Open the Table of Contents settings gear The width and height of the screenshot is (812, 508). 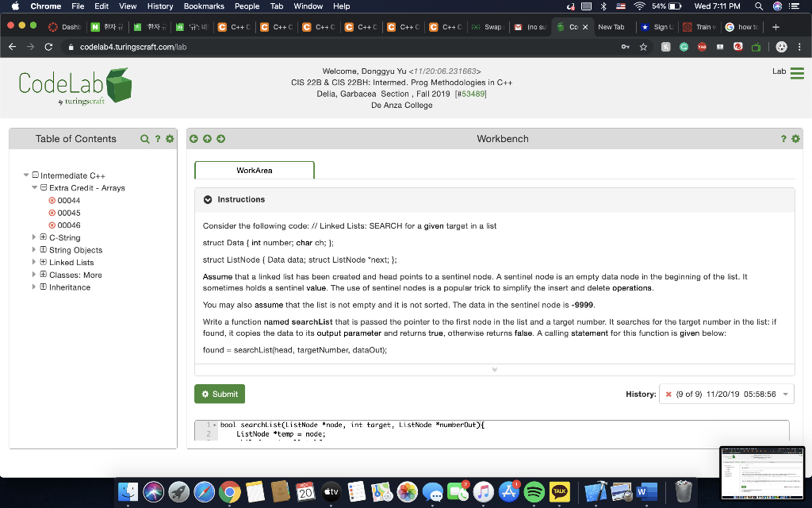click(x=168, y=139)
